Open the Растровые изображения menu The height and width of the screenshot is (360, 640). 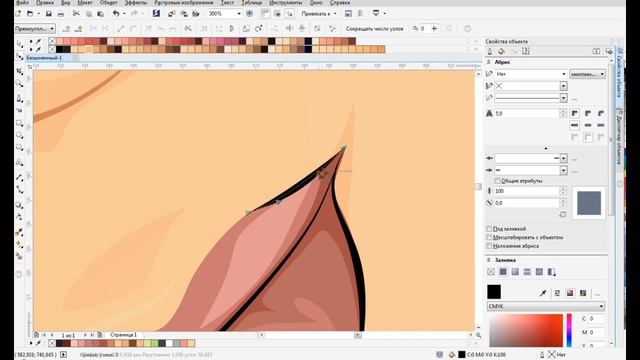(184, 3)
